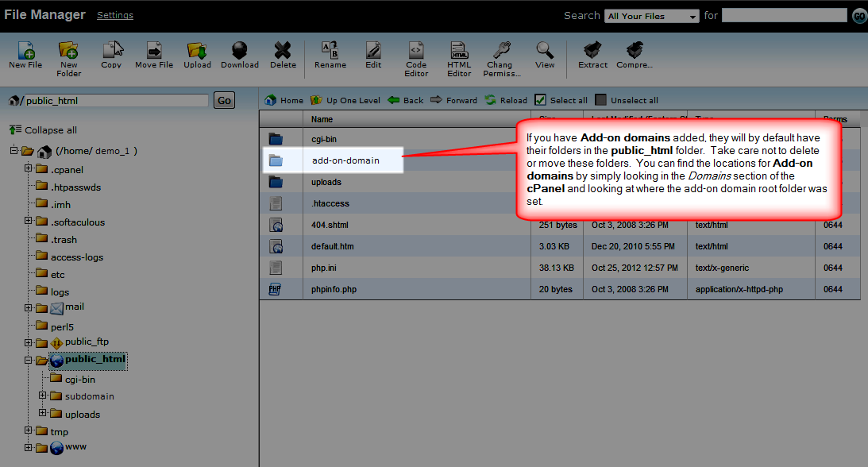Expand the public_ftp folder node

[x=29, y=343]
